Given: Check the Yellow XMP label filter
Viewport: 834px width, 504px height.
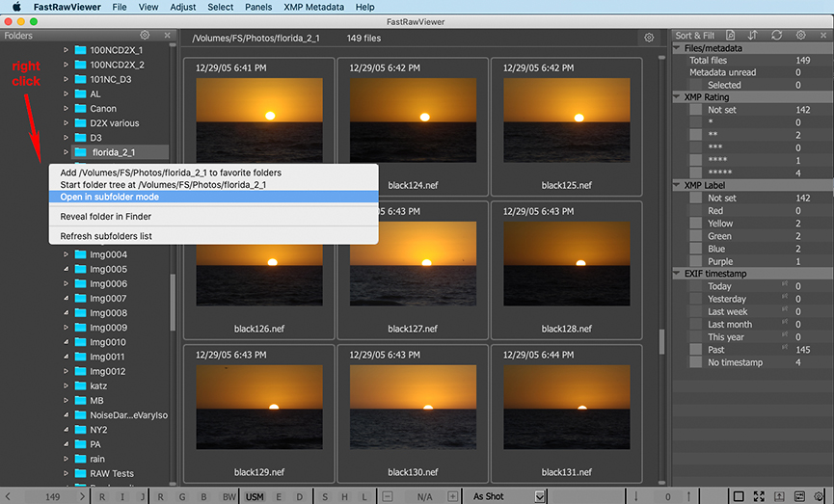Looking at the screenshot, I should pyautogui.click(x=695, y=224).
